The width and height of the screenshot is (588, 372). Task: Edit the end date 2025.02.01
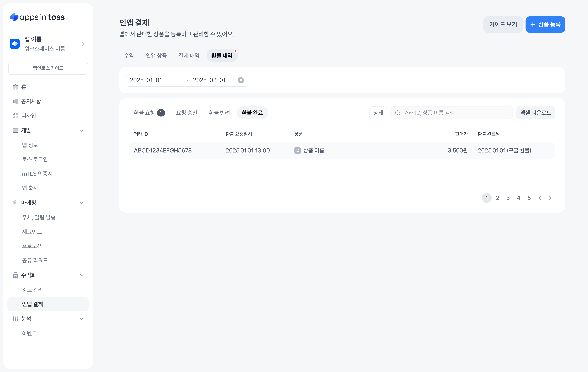tap(209, 80)
